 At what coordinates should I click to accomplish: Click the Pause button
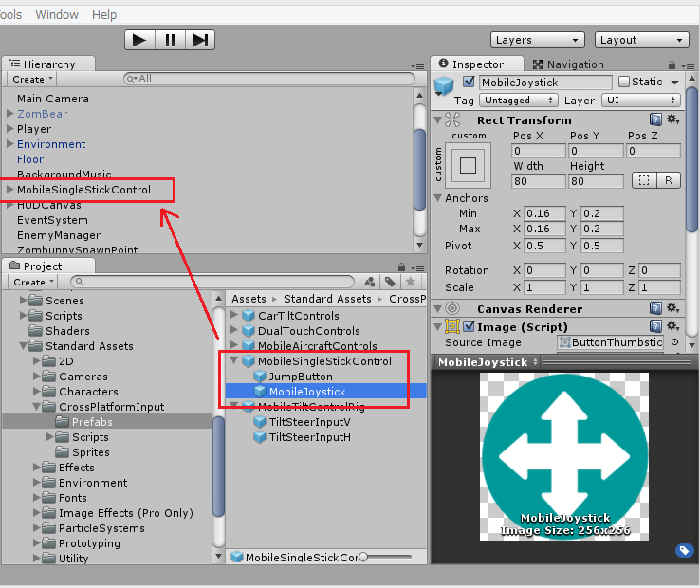point(170,40)
